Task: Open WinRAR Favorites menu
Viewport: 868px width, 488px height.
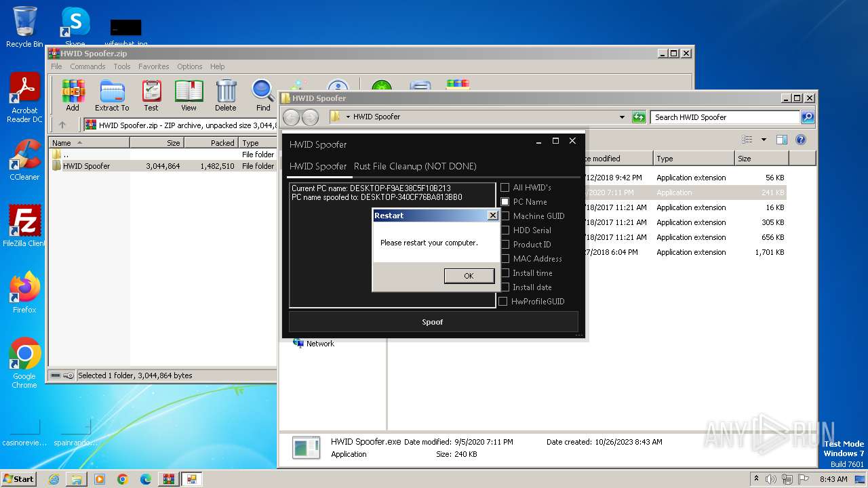Action: point(154,66)
